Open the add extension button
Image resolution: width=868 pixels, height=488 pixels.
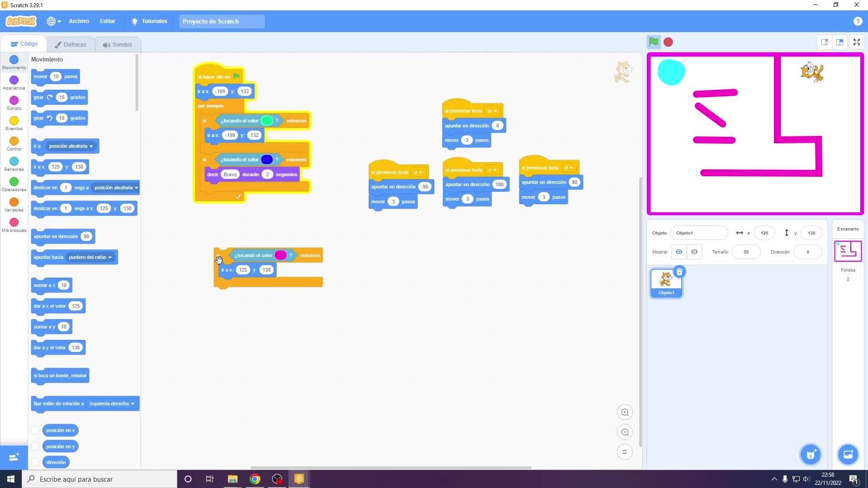point(14,457)
